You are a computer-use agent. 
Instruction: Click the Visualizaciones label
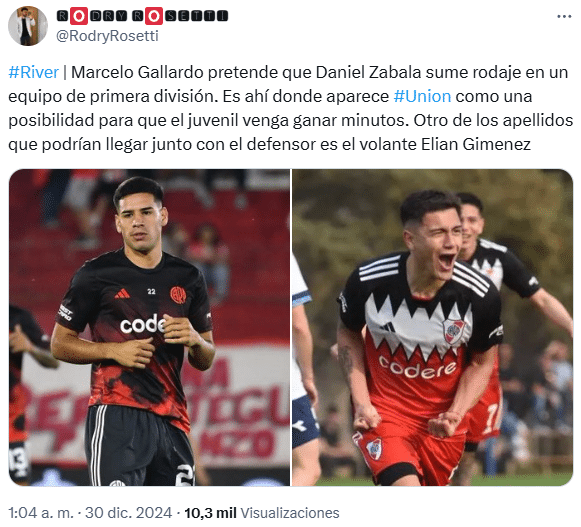pyautogui.click(x=290, y=513)
